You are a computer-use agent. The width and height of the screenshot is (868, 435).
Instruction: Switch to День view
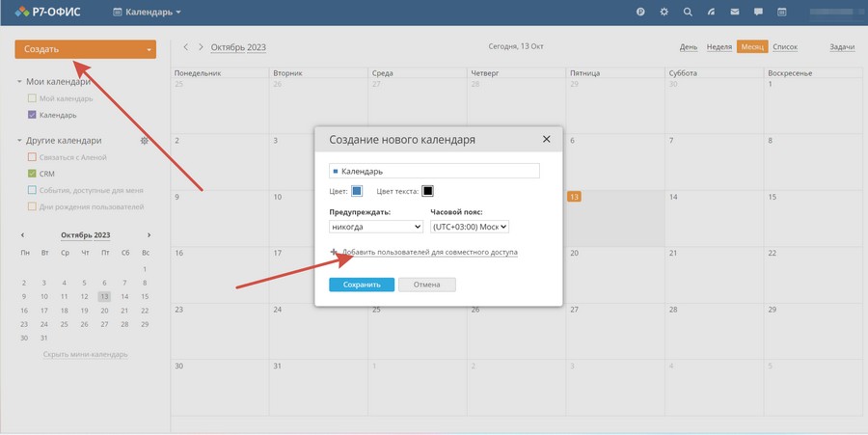[x=688, y=47]
